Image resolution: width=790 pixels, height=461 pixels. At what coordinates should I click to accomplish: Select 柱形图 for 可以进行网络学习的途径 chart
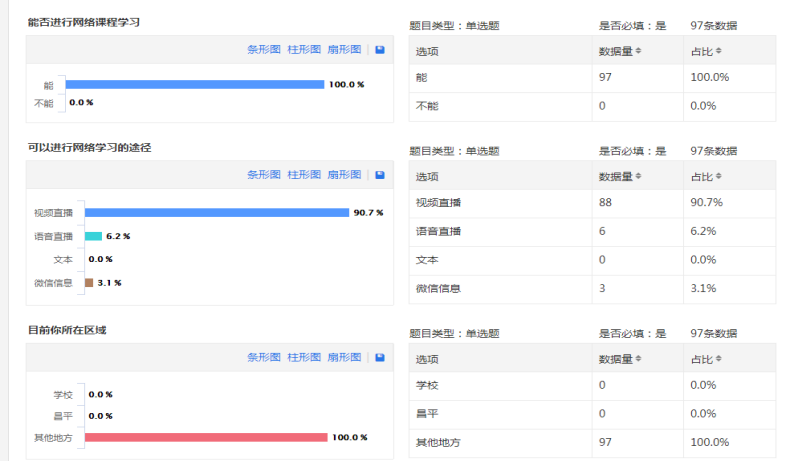point(304,174)
